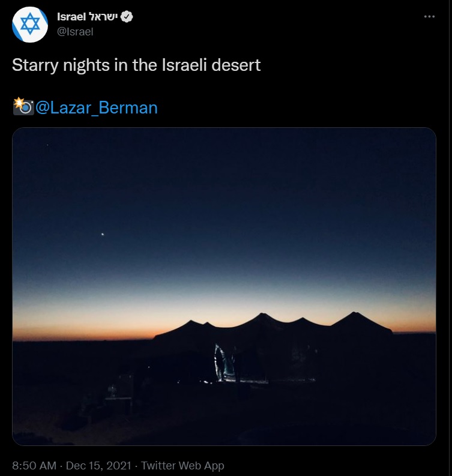Open the @Lazar_Berman profile mention

pos(97,107)
